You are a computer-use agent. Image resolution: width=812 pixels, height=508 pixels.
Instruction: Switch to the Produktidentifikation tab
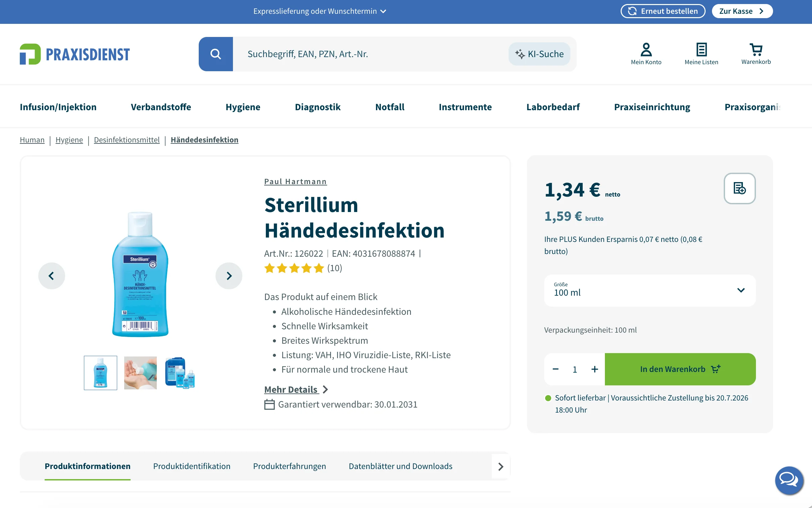pyautogui.click(x=192, y=466)
